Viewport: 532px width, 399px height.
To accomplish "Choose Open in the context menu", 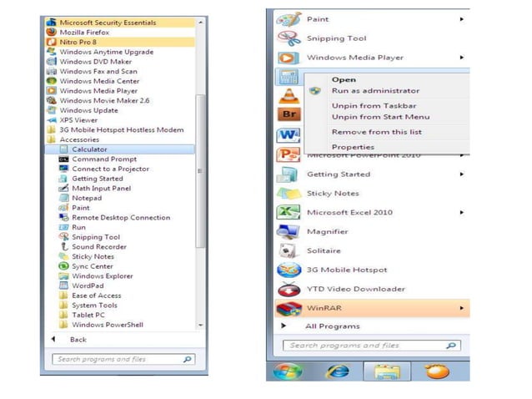I will click(344, 80).
